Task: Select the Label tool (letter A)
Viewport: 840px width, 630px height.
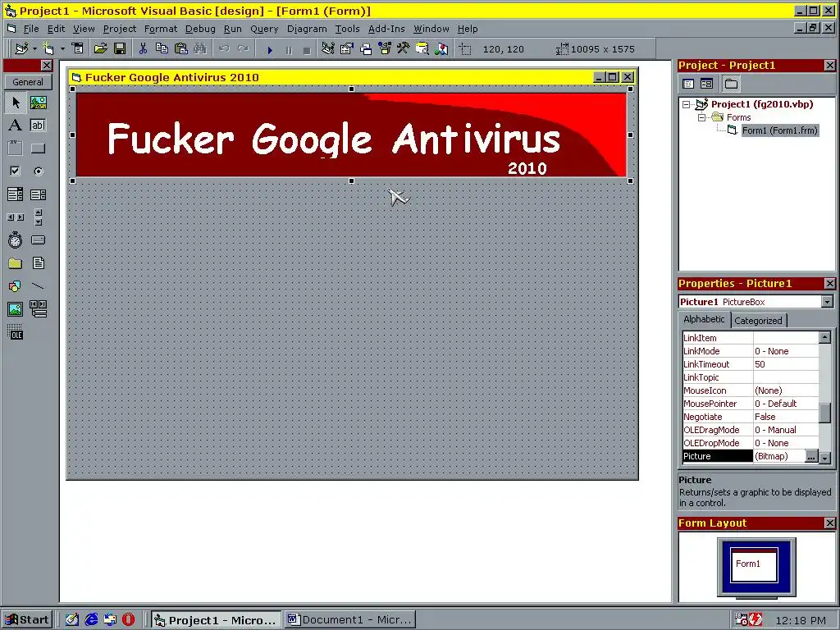Action: (x=16, y=126)
